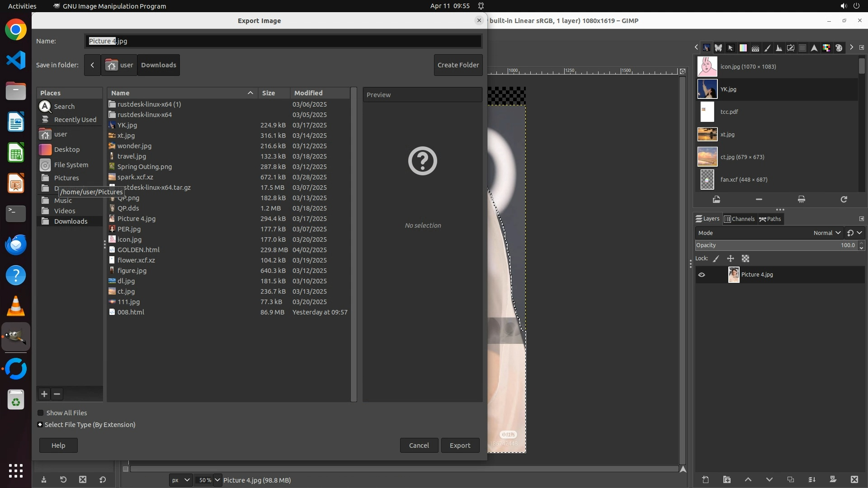Open the zoom percentage dropdown
Image resolution: width=868 pixels, height=488 pixels.
(217, 480)
